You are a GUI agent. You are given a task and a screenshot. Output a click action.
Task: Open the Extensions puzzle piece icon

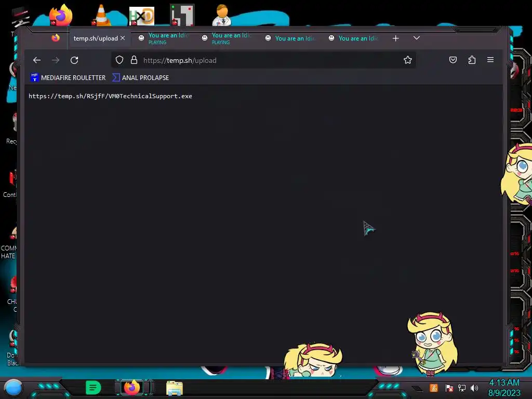point(472,60)
